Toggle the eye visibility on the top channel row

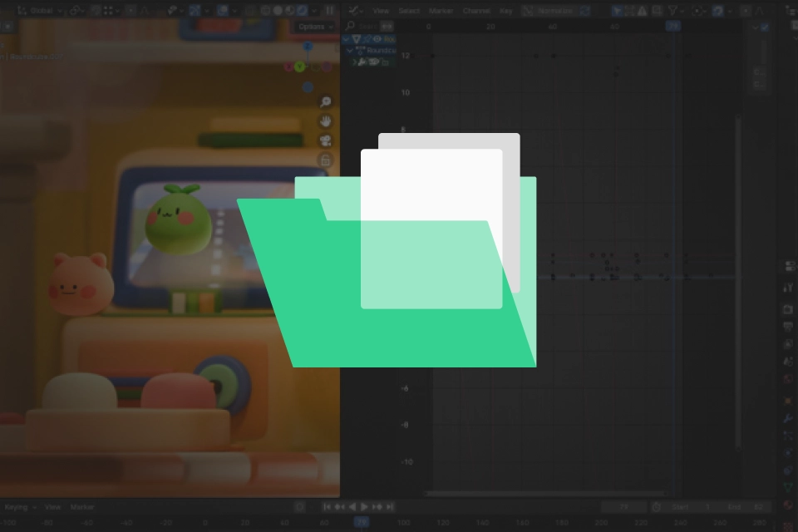tap(377, 39)
